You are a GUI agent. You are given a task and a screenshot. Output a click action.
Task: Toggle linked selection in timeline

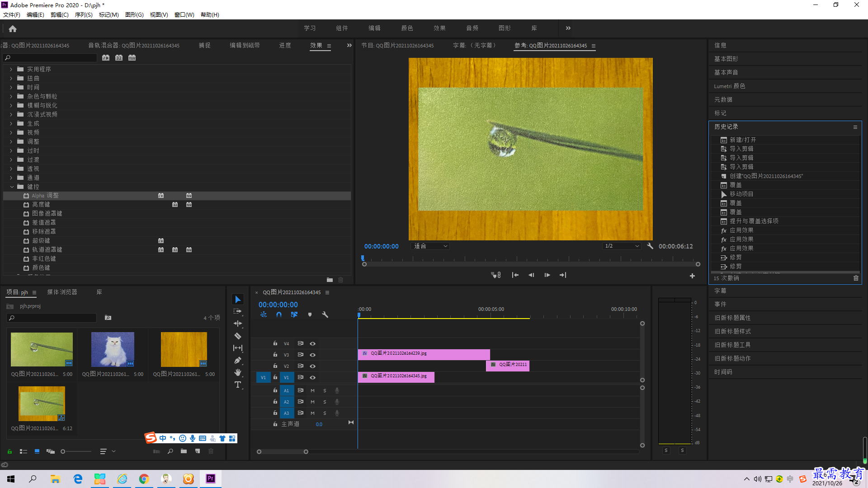click(x=294, y=314)
